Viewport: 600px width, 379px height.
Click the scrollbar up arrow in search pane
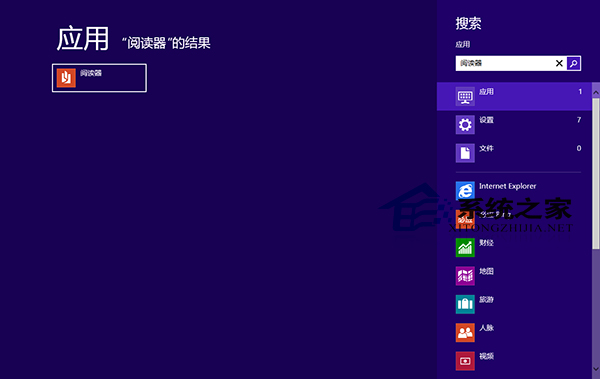596,92
